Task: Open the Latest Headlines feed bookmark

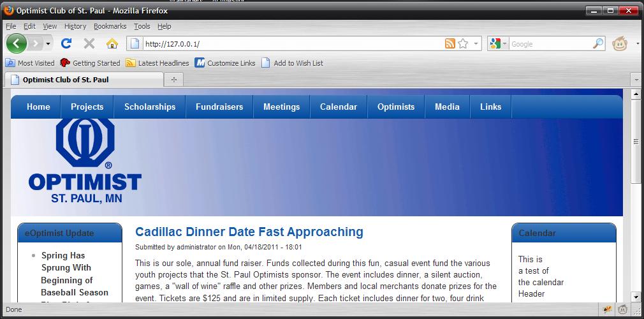Action: coord(157,63)
